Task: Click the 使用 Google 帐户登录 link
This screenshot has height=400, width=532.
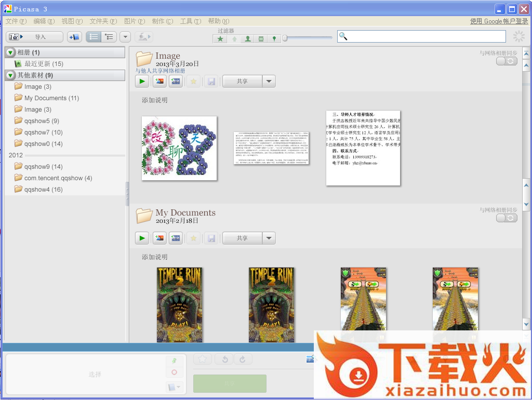Action: coord(499,21)
